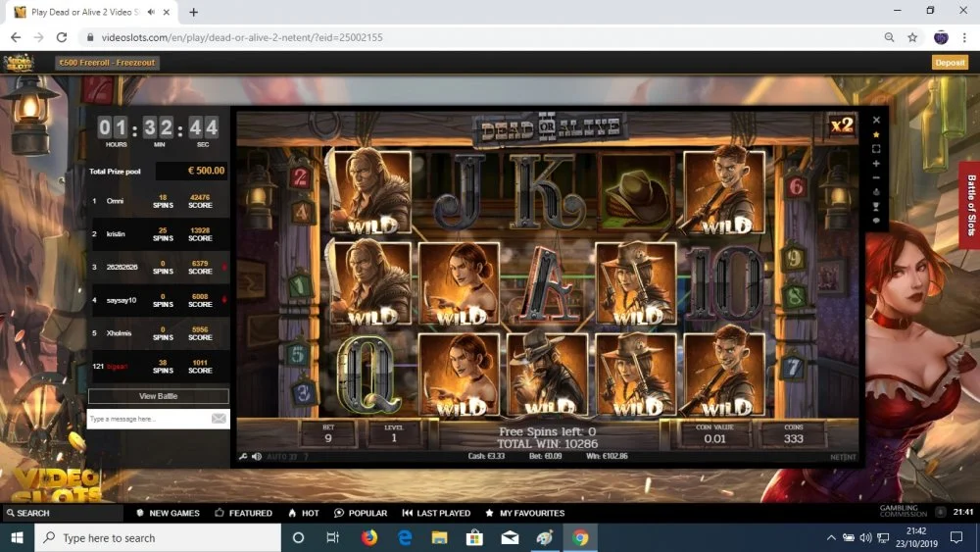Open File Explorer from the taskbar
This screenshot has height=552, width=980.
tap(439, 537)
